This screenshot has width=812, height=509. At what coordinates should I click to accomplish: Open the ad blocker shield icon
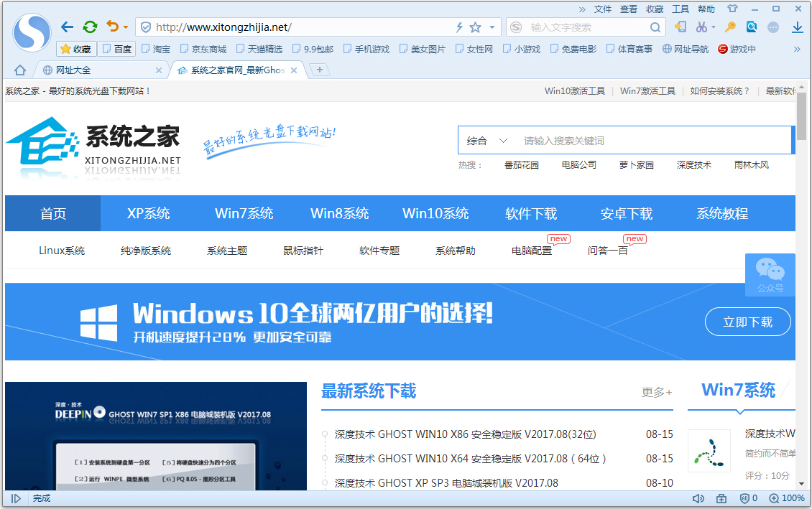pos(745,498)
